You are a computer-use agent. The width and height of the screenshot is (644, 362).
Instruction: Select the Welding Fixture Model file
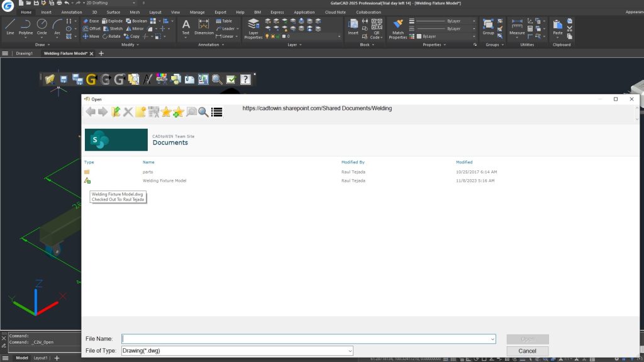164,180
